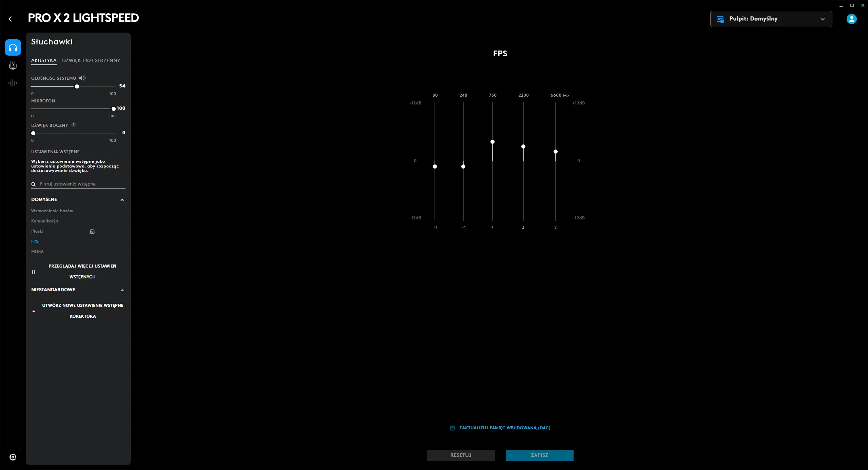Viewport: 868px width, 470px height.
Task: Open the Pulpit: Domyślny profile dropdown
Action: 771,19
